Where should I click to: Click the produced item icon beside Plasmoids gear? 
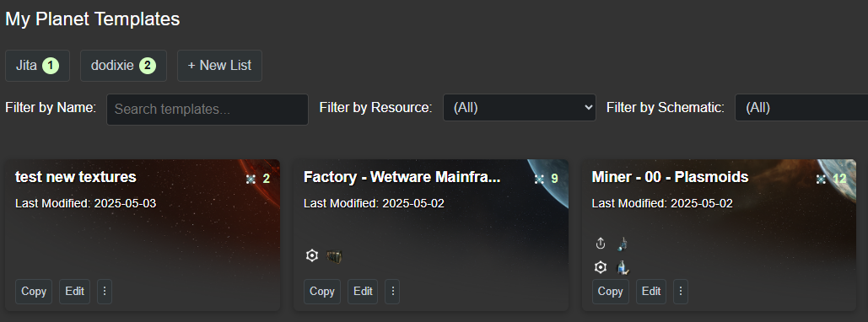coord(623,268)
